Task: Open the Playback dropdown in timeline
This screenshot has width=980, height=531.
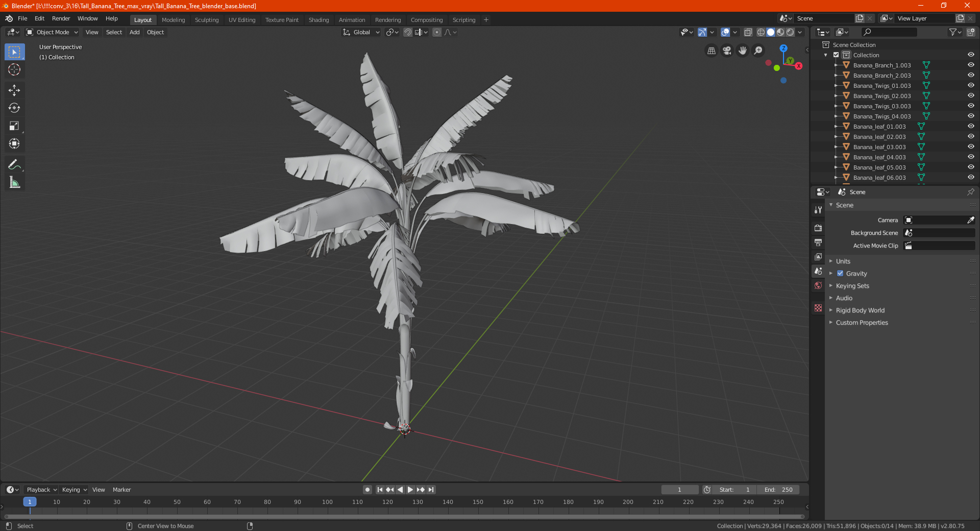Action: 41,490
